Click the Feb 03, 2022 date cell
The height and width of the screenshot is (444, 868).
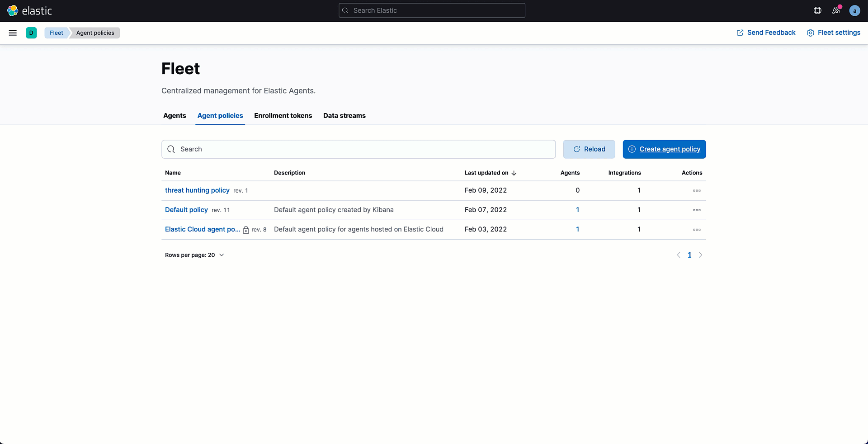tap(486, 229)
